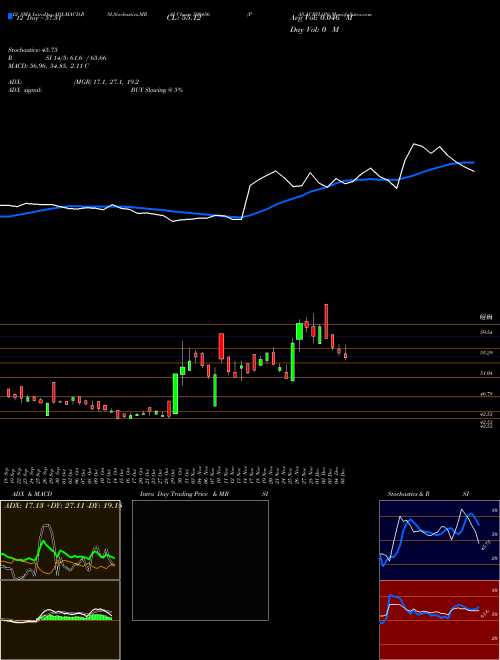Click the tallest red candlestick at chart peak

coord(326,322)
